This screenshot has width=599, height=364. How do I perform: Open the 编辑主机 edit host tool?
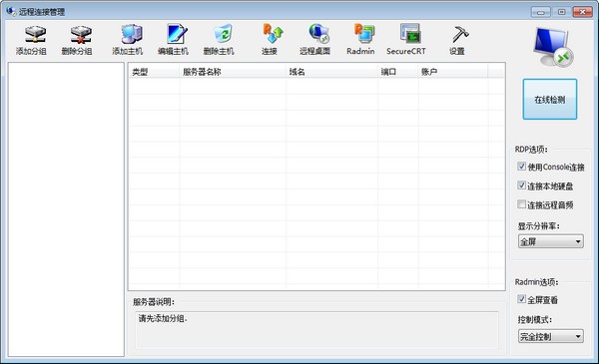click(173, 40)
